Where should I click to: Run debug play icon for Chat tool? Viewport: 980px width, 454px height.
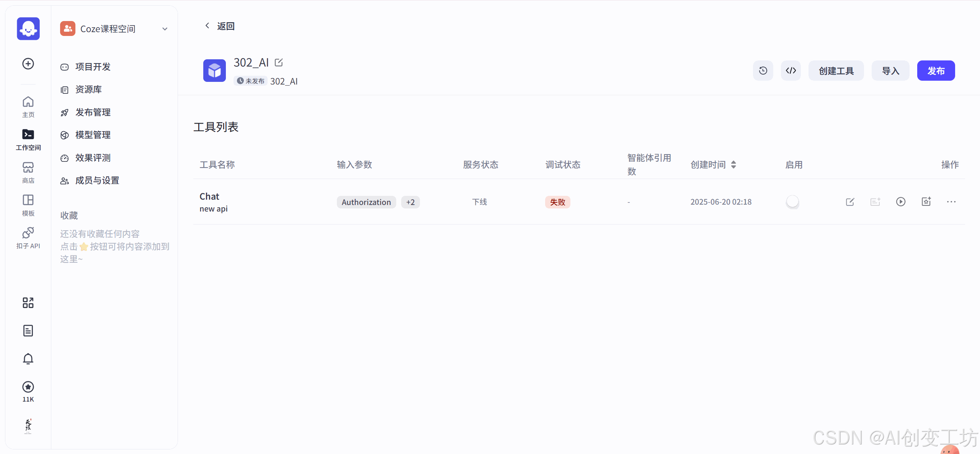click(901, 202)
